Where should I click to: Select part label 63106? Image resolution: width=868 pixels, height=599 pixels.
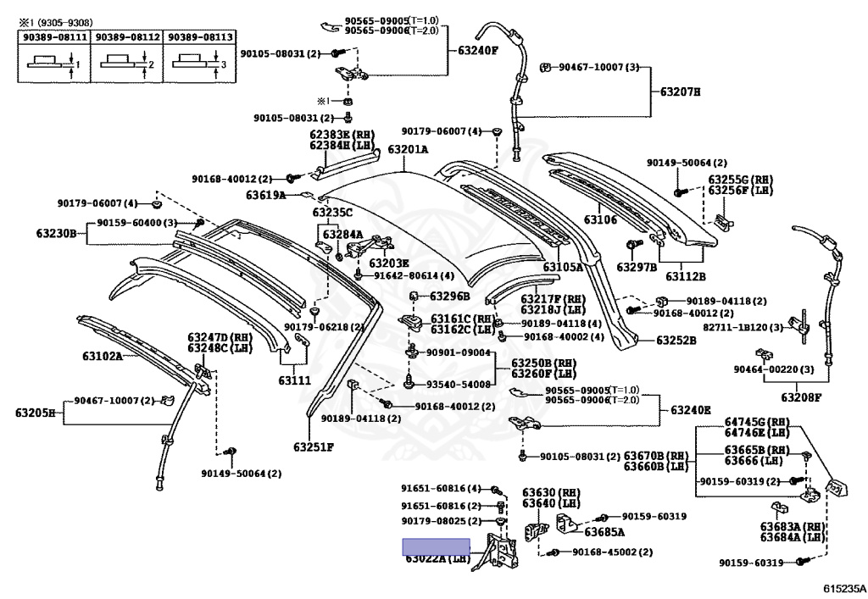pos(600,219)
